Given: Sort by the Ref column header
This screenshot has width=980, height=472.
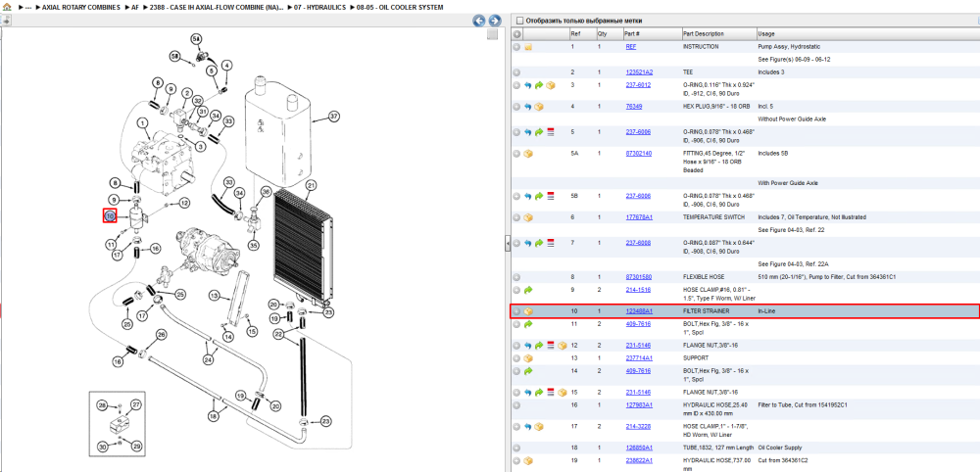Looking at the screenshot, I should 582,33.
